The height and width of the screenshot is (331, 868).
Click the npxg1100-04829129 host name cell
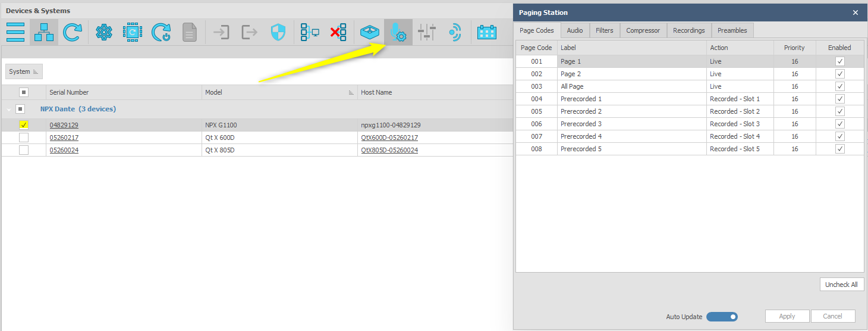(435, 125)
